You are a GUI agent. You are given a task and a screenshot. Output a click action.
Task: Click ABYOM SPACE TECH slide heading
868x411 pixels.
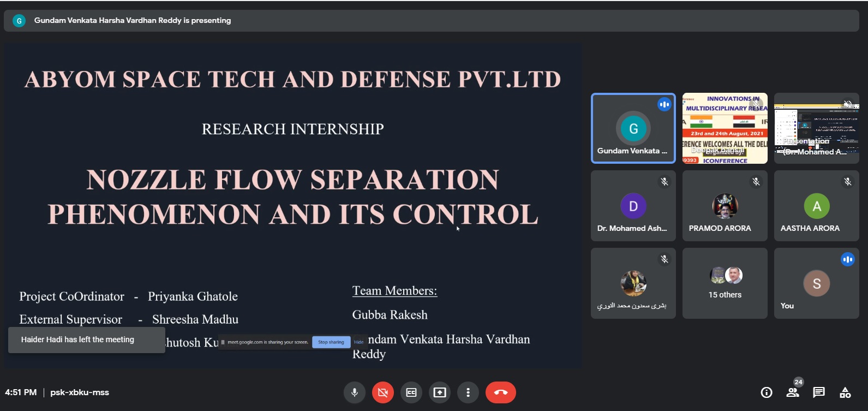point(292,80)
